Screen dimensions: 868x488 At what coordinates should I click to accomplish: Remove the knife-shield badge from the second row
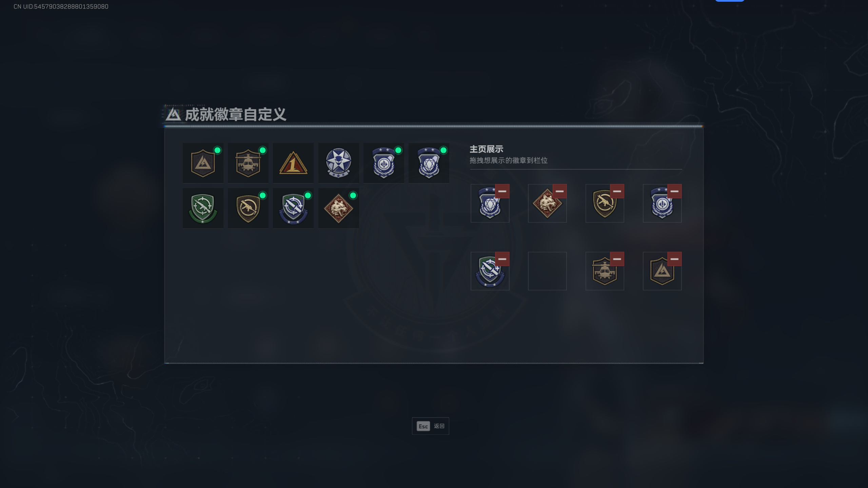click(x=502, y=259)
